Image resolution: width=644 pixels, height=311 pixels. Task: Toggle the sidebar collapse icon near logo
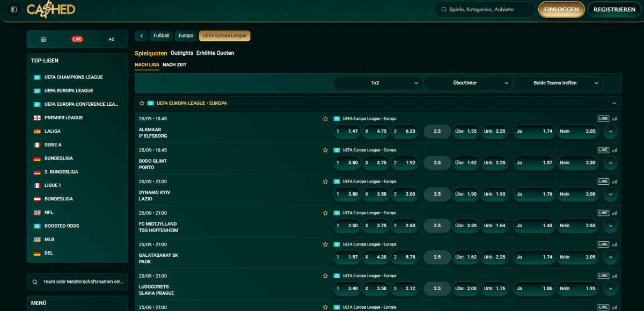tap(13, 10)
